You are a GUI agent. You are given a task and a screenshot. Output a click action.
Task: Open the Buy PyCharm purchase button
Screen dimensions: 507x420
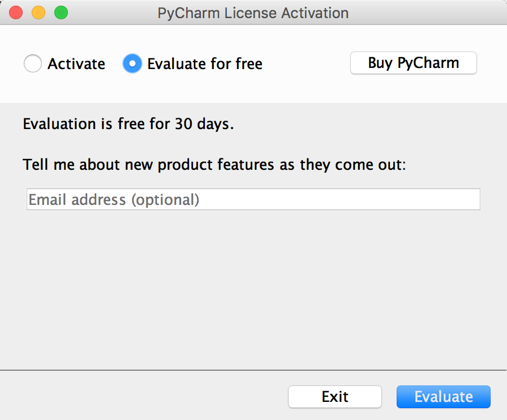coord(414,63)
